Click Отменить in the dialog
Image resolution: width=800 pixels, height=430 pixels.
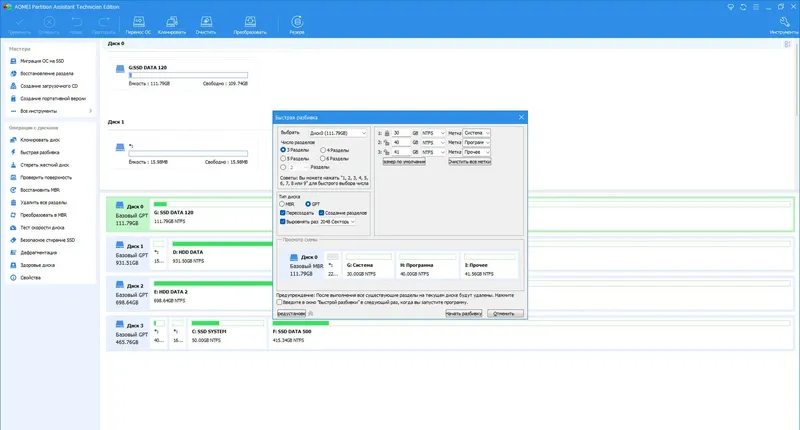tap(505, 314)
